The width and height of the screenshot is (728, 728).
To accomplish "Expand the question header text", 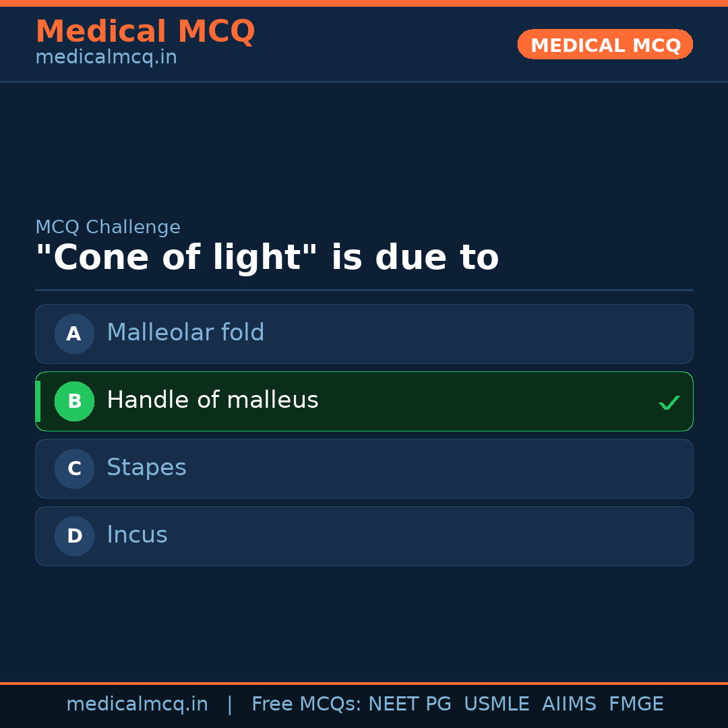I will point(267,257).
